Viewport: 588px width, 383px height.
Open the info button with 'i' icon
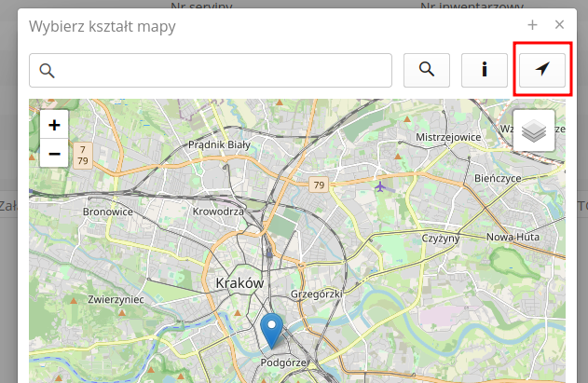tap(485, 70)
